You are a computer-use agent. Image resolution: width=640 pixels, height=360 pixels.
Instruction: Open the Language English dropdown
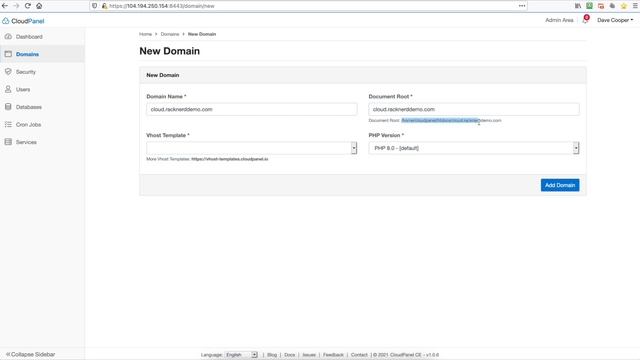tap(241, 355)
